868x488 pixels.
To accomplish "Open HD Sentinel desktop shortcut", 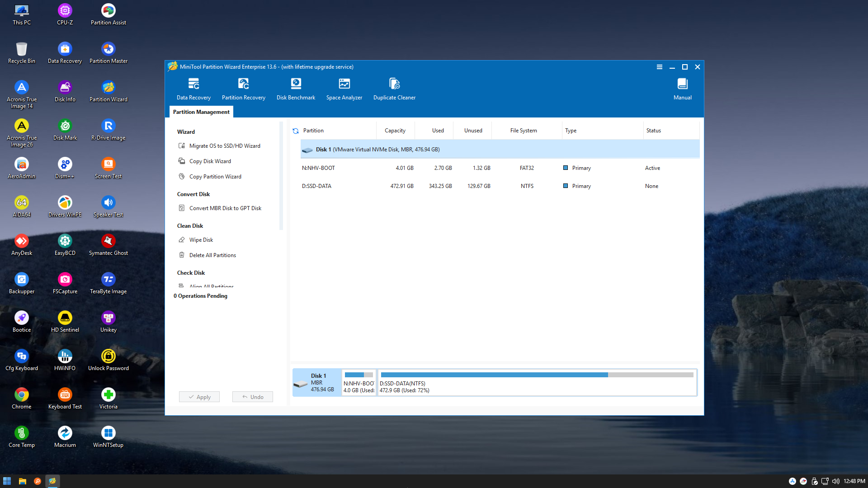I will point(65,322).
